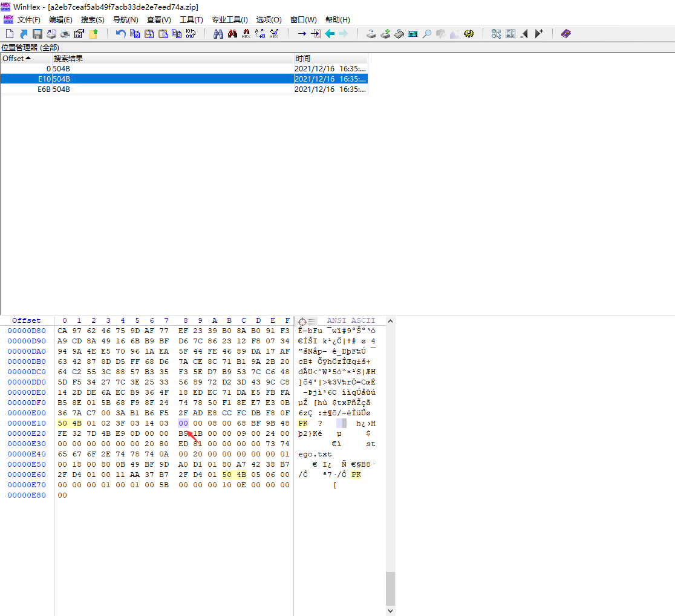Open the 查看(V) menu
The image size is (675, 616).
[x=159, y=20]
